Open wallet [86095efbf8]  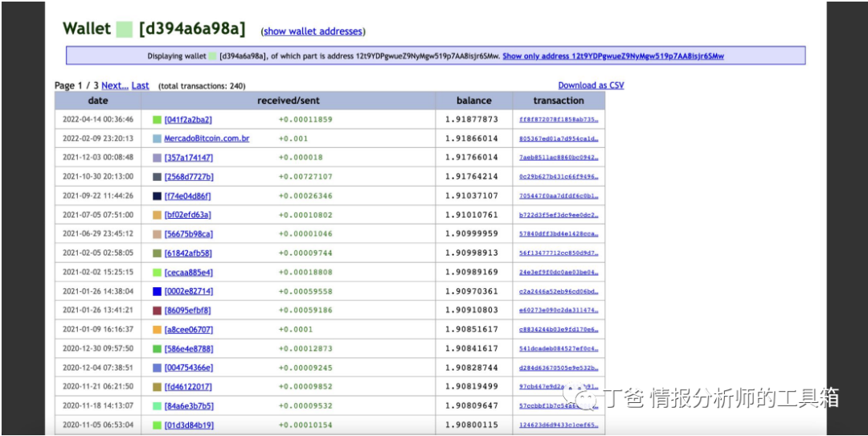187,311
